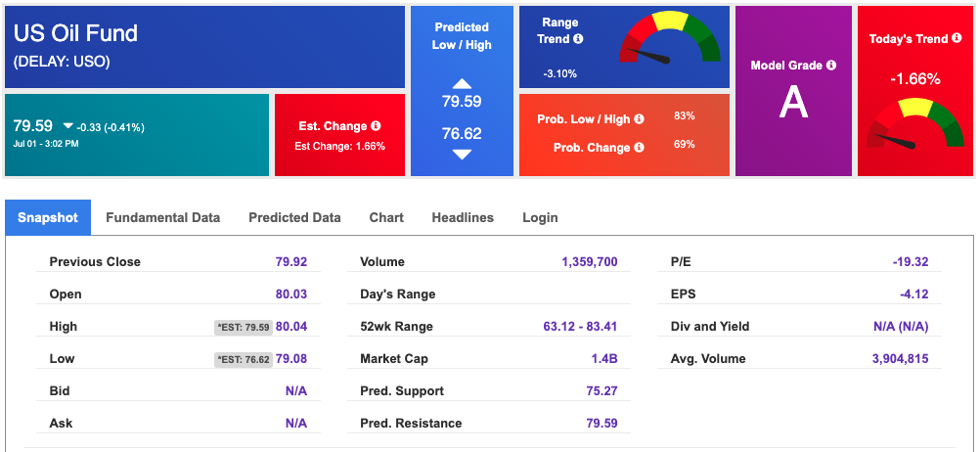Screen dimensions: 980x452
Task: Go to the Login tab
Action: 540,217
